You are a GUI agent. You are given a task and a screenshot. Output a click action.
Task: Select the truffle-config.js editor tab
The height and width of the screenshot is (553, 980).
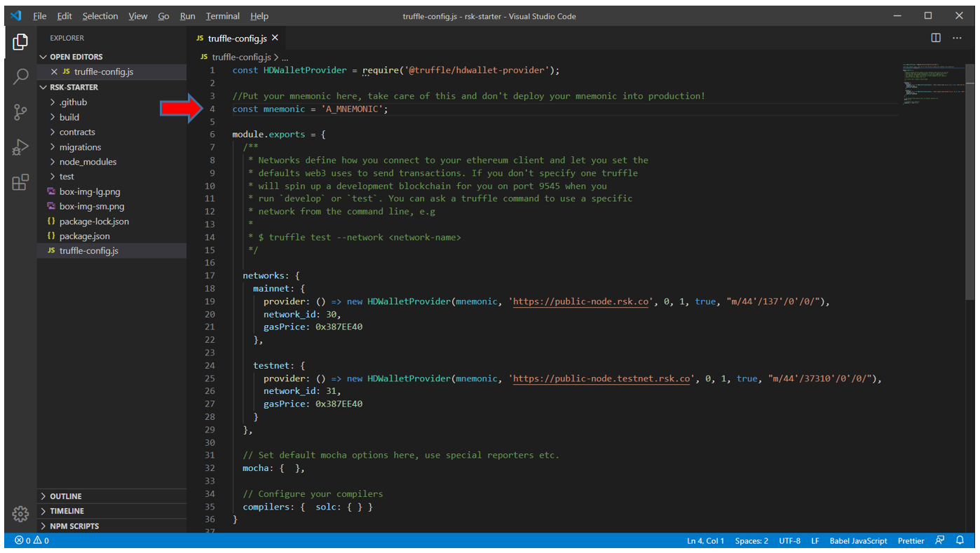(236, 38)
